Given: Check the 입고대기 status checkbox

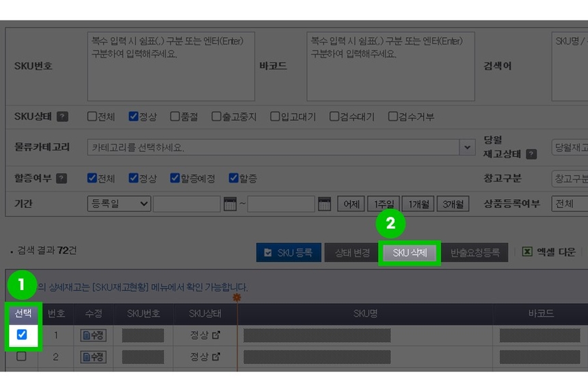Looking at the screenshot, I should point(275,116).
